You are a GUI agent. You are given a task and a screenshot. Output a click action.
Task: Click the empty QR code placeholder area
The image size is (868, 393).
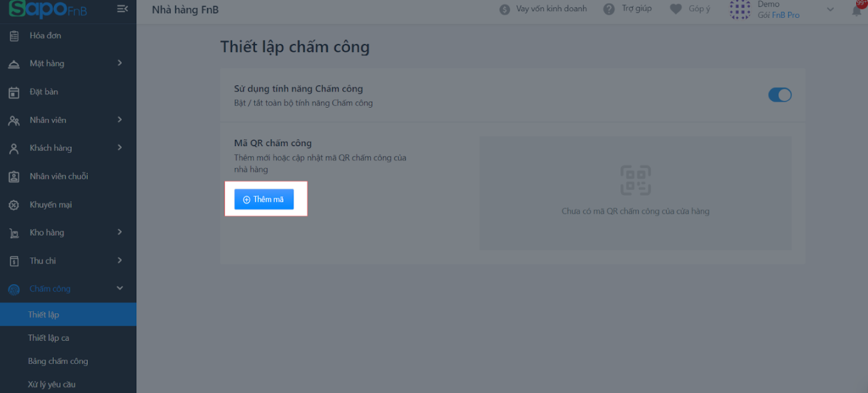point(635,193)
